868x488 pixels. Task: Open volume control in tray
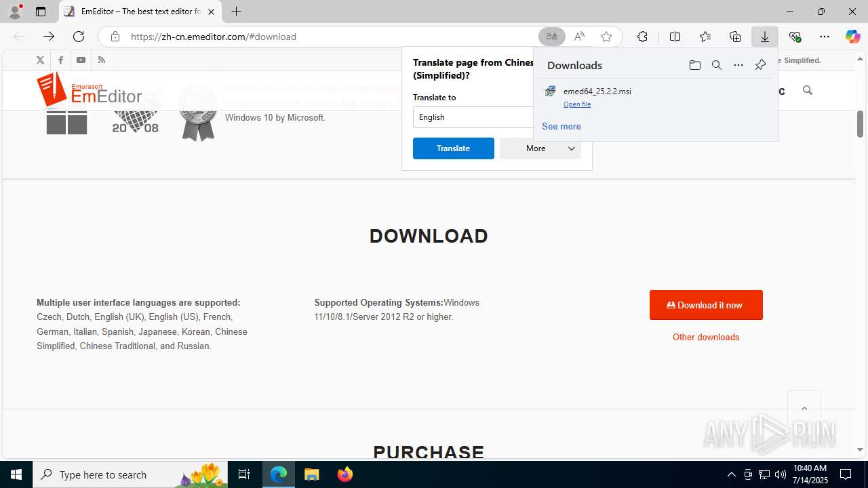(781, 474)
